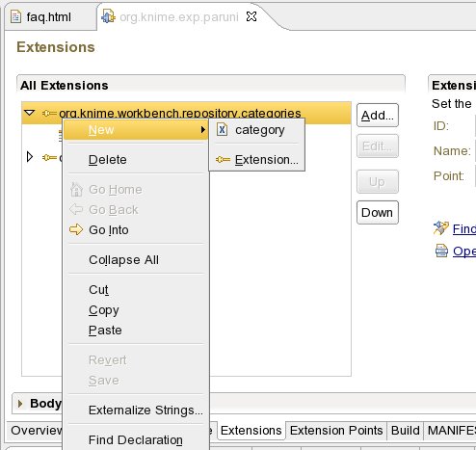The height and width of the screenshot is (450, 476).
Task: Switch to the Extension Points tab
Action: coord(336,431)
